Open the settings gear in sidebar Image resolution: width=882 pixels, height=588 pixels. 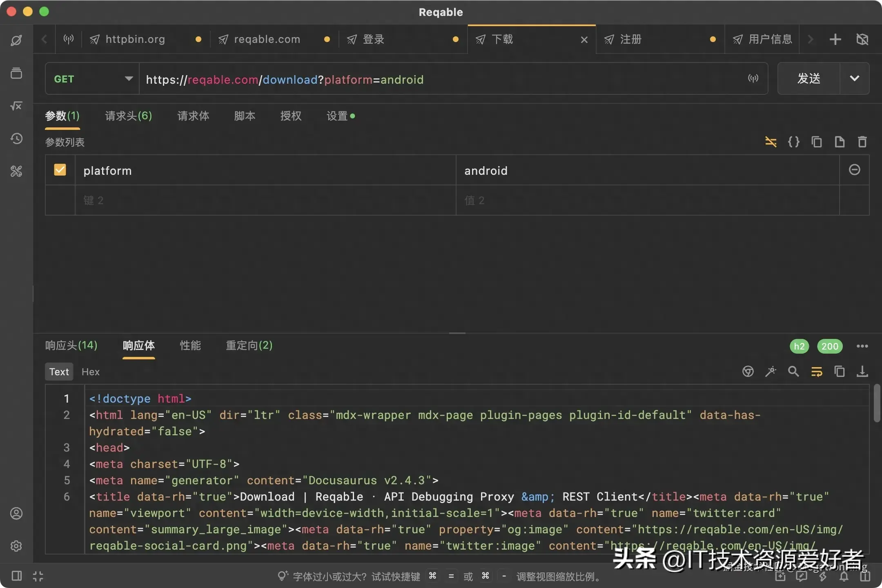click(x=16, y=546)
